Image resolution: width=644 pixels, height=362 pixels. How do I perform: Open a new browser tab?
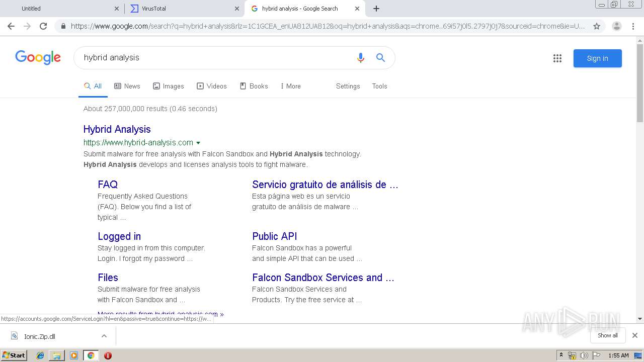tap(376, 9)
